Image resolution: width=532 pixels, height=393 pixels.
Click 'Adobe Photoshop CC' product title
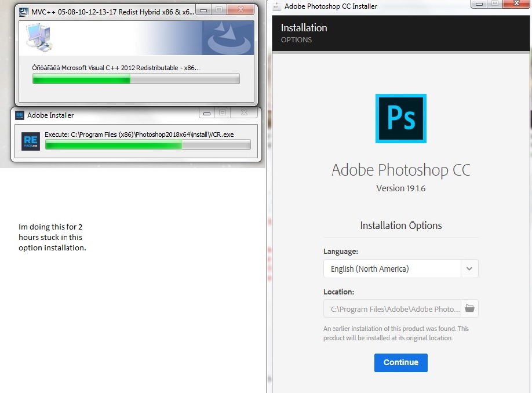pyautogui.click(x=400, y=170)
